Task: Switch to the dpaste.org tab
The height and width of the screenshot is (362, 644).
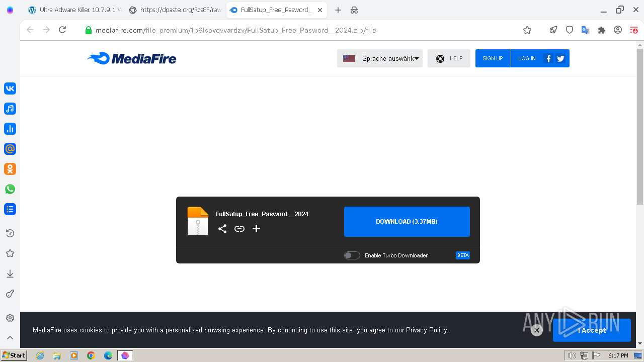Action: tap(175, 10)
